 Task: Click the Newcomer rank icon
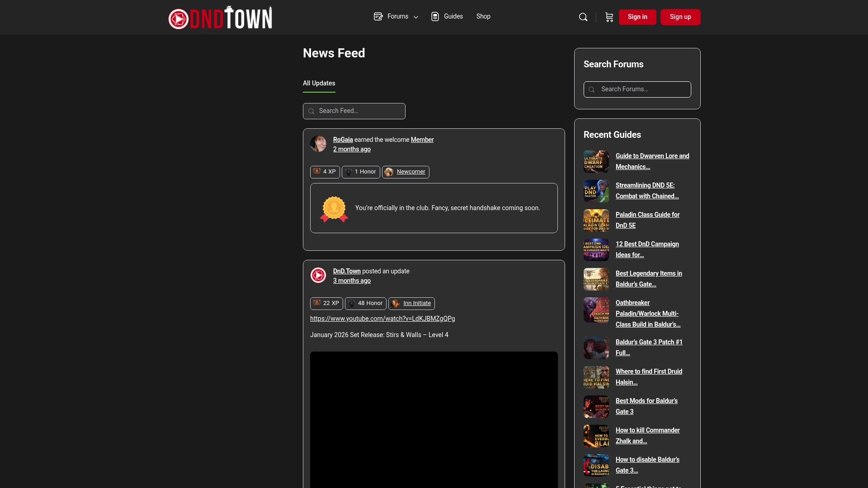click(x=389, y=172)
